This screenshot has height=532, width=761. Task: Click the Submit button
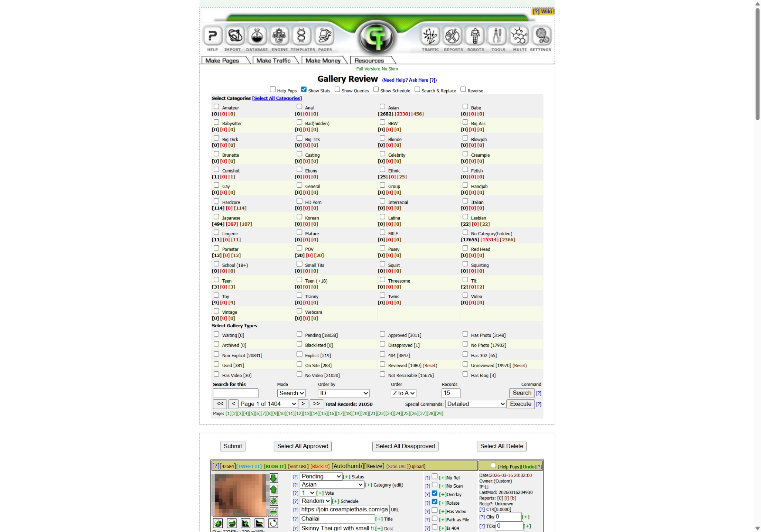[x=233, y=446]
